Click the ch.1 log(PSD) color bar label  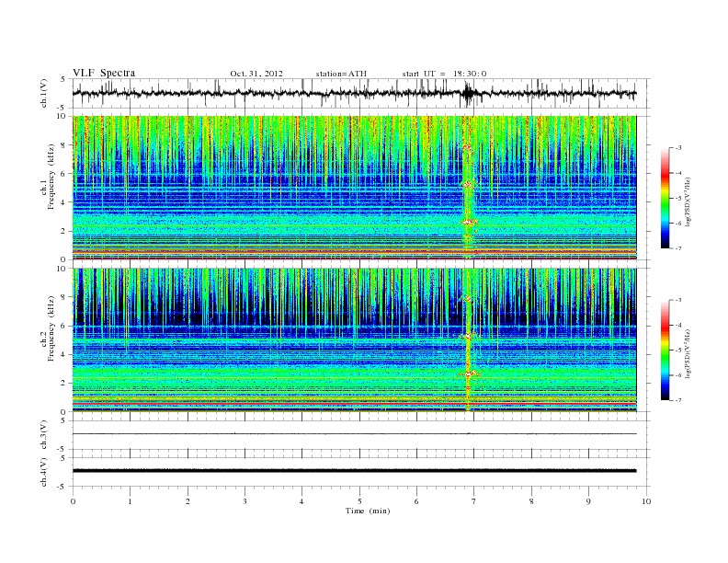[688, 201]
